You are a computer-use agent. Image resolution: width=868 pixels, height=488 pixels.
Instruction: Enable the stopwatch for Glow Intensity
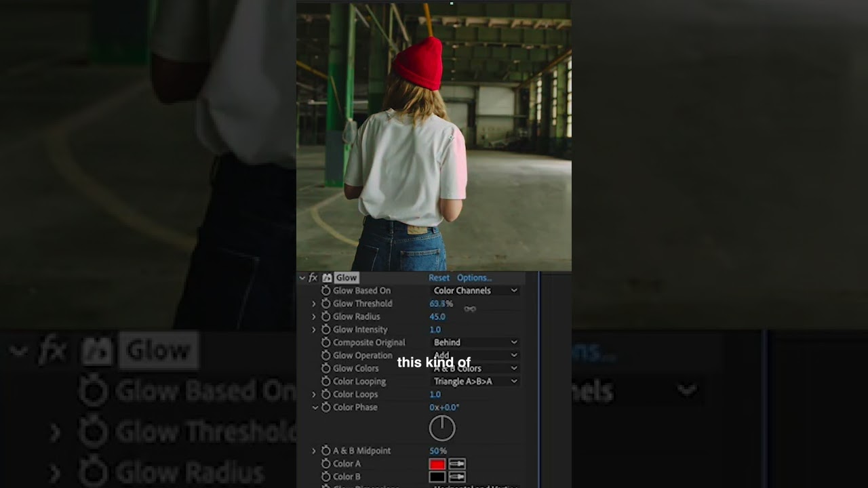(325, 329)
